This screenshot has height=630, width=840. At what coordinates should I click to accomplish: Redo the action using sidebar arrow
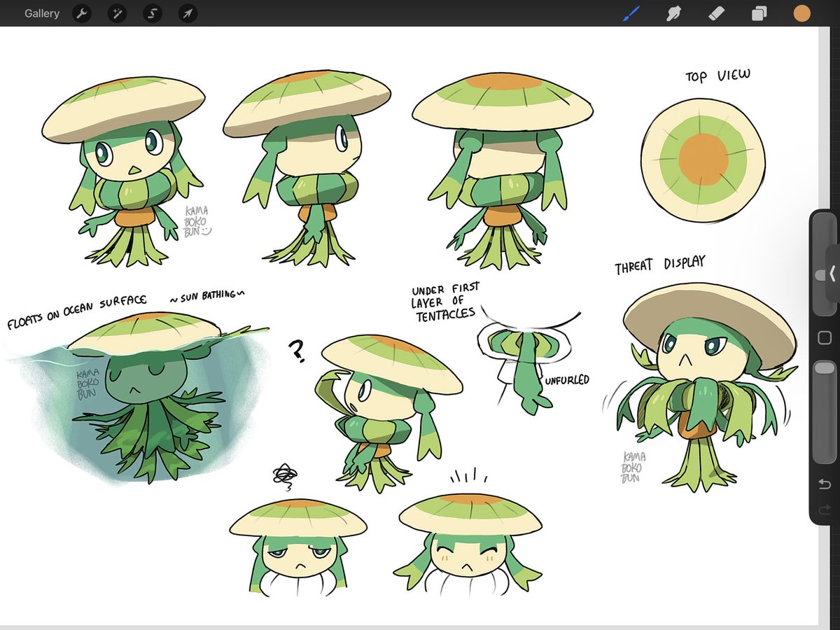(825, 509)
